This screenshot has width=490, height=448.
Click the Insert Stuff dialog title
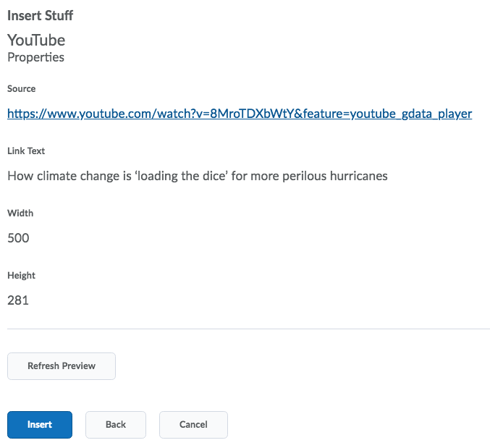tap(40, 16)
